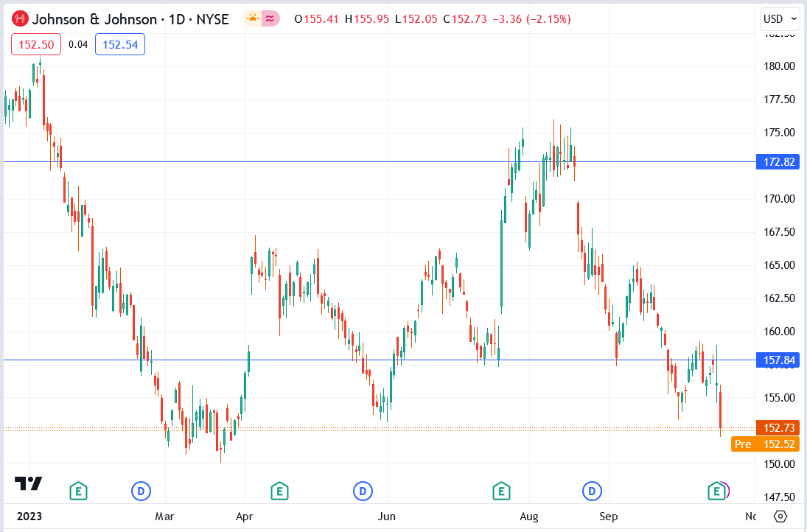The height and width of the screenshot is (532, 807).
Task: Click the dividend D marker before Mar
Action: point(141,491)
